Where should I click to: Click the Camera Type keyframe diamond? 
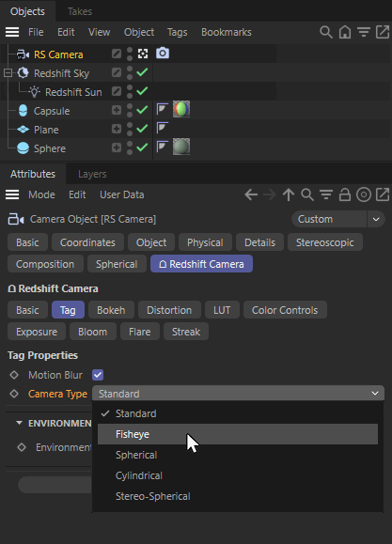pyautogui.click(x=14, y=394)
